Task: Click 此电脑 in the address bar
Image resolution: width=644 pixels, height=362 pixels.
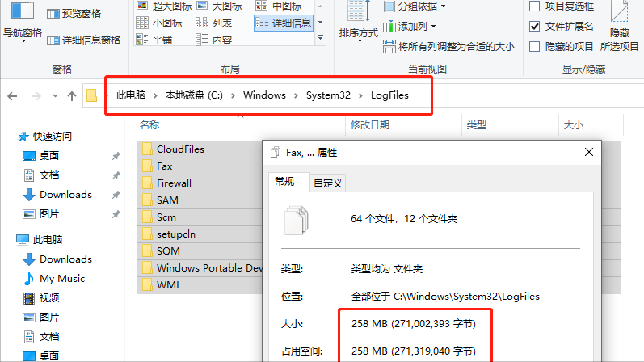Action: click(131, 95)
